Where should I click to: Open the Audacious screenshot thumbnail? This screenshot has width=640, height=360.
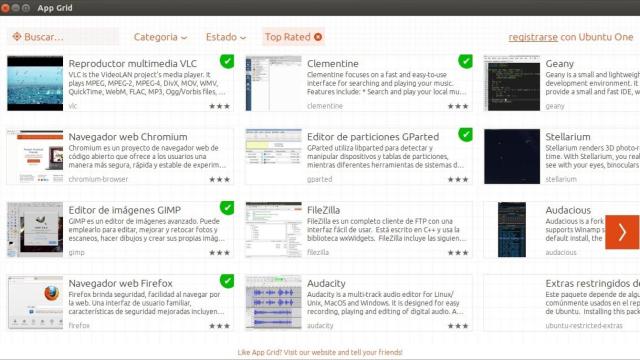tap(512, 229)
